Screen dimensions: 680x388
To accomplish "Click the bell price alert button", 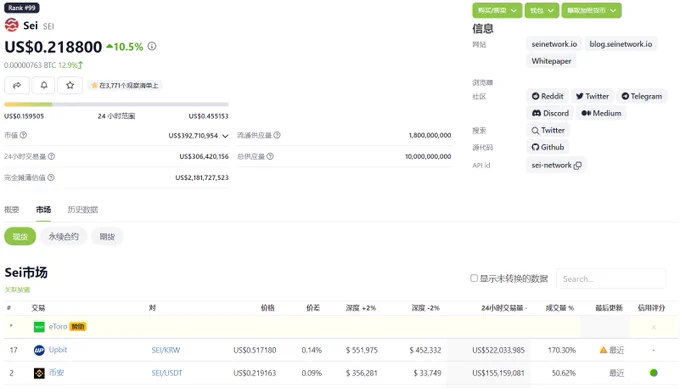I will pos(44,85).
